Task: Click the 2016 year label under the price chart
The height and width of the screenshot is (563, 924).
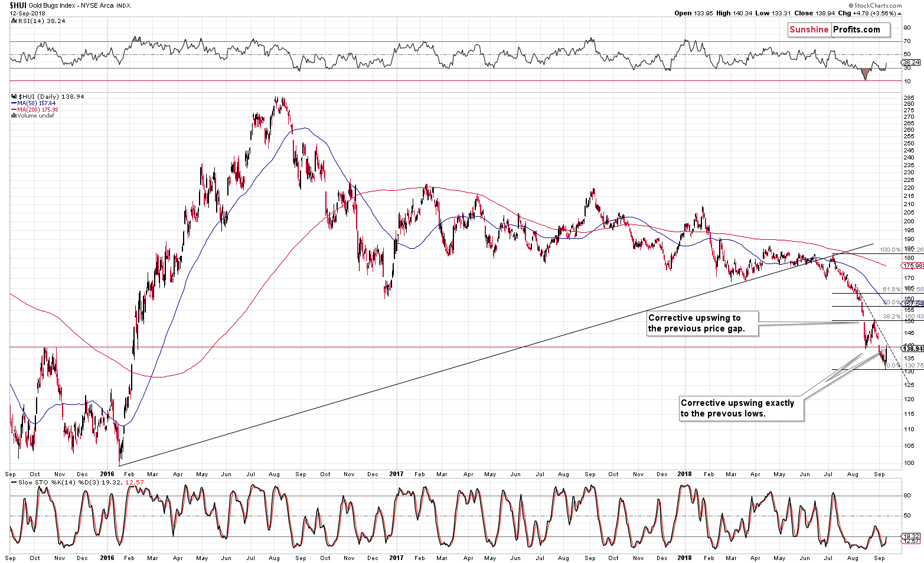Action: [107, 474]
